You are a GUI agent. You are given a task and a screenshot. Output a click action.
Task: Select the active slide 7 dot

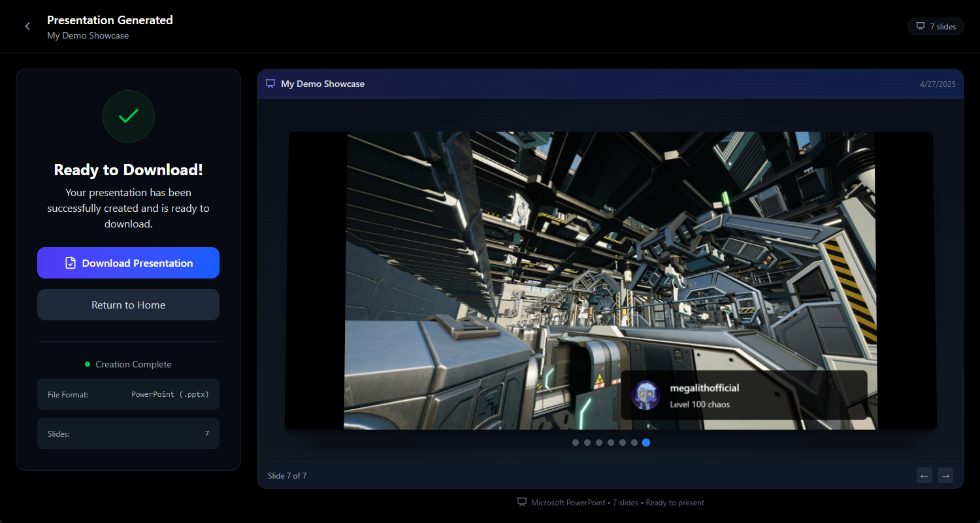click(646, 443)
